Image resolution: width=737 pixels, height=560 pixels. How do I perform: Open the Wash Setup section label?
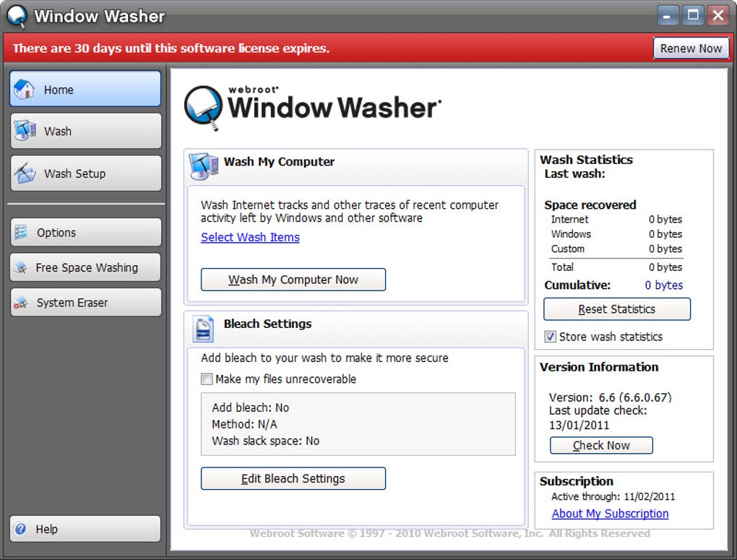click(74, 173)
